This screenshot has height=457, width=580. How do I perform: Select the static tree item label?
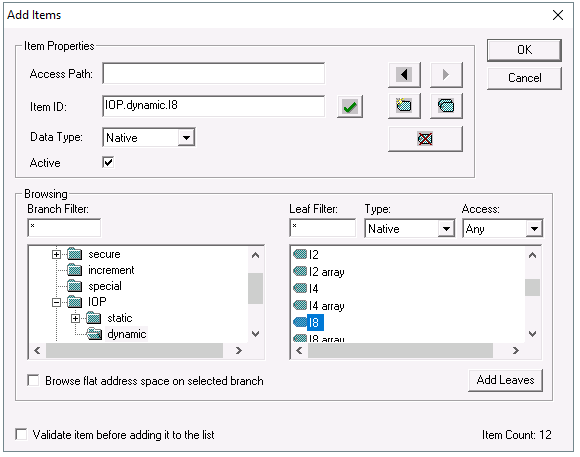coord(120,318)
